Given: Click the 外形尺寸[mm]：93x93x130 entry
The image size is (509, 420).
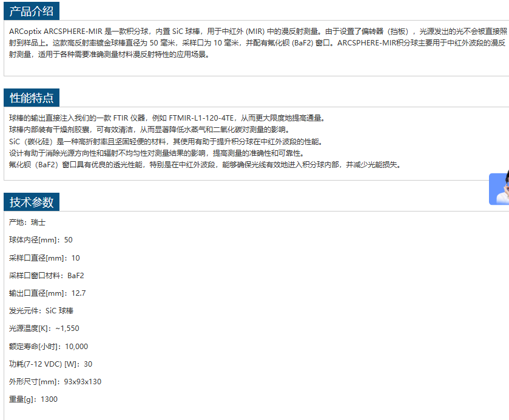Looking at the screenshot, I should pyautogui.click(x=55, y=382).
